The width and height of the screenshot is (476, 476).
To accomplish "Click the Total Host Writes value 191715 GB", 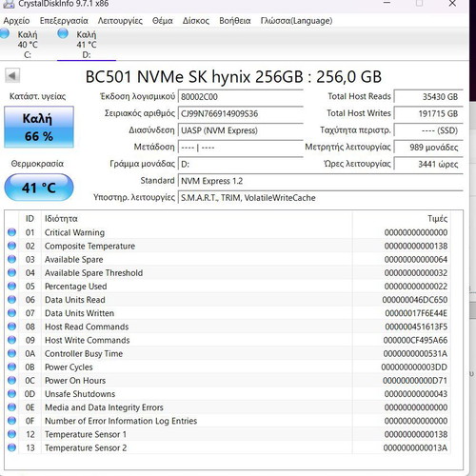I will (428, 113).
